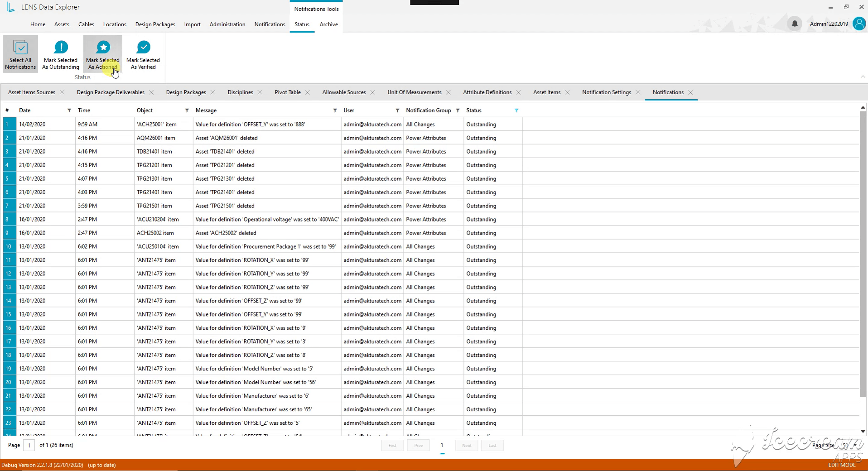The image size is (868, 471).
Task: Filter the User column
Action: [397, 111]
